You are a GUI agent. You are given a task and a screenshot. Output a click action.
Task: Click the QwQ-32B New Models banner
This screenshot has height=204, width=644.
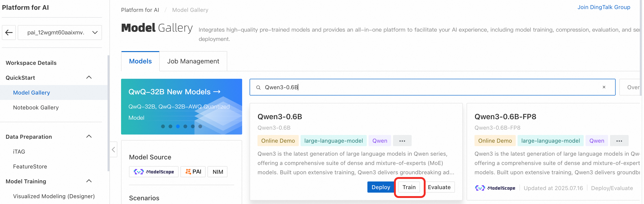click(182, 107)
